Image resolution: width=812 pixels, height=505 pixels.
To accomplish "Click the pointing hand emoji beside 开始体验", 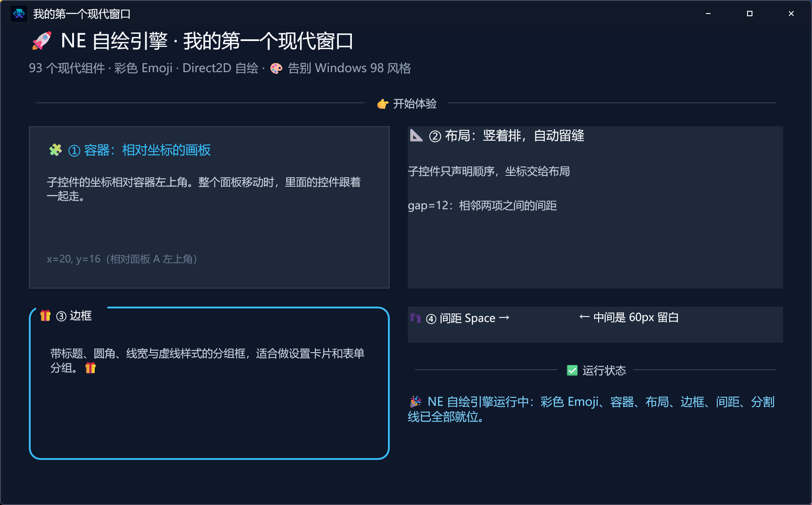I will [x=383, y=104].
